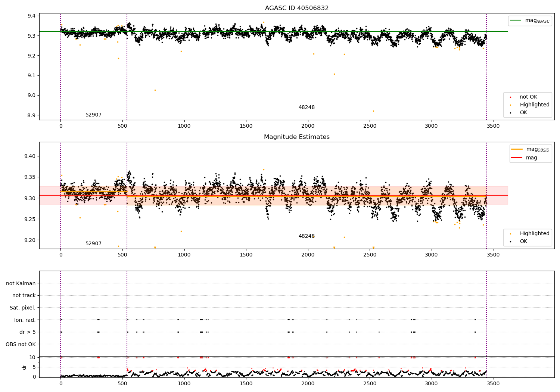Click the 'Magnitude Estimates' plot title

(x=297, y=137)
